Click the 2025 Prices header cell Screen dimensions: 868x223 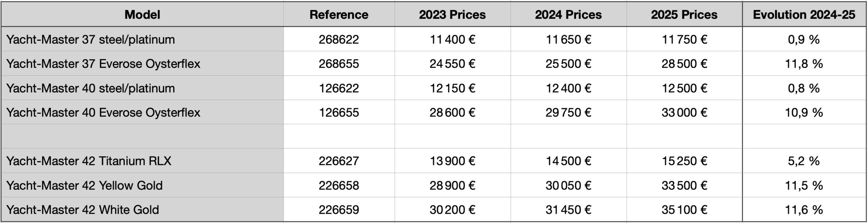pyautogui.click(x=684, y=15)
